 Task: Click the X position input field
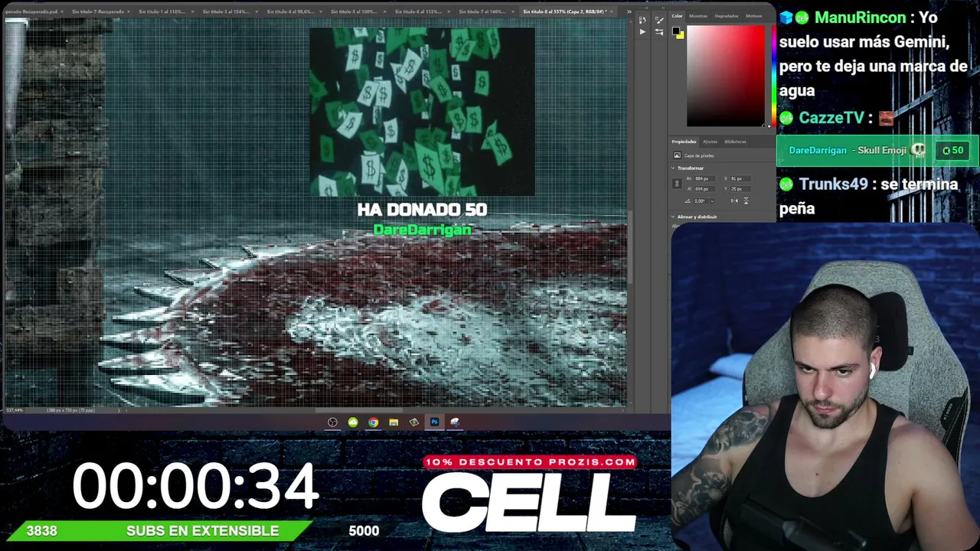741,178
